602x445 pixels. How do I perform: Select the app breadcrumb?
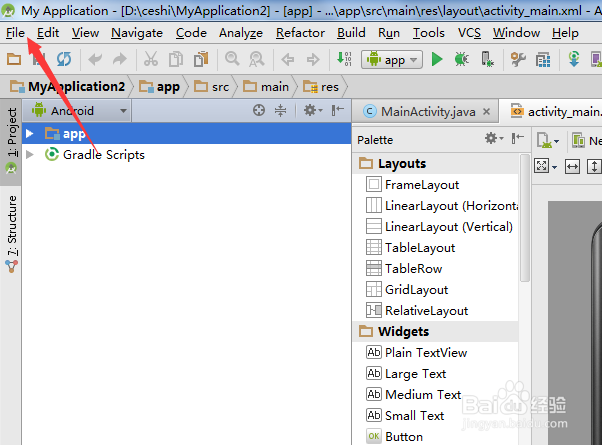159,87
